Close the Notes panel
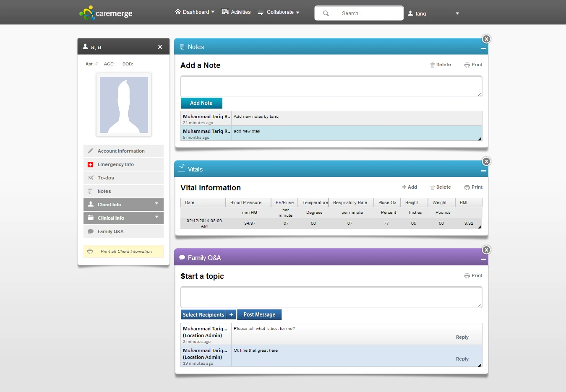Image resolution: width=566 pixels, height=392 pixels. pos(486,39)
